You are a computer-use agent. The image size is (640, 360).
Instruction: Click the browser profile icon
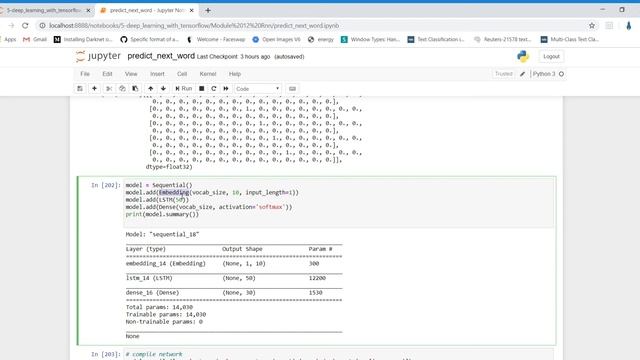(629, 26)
